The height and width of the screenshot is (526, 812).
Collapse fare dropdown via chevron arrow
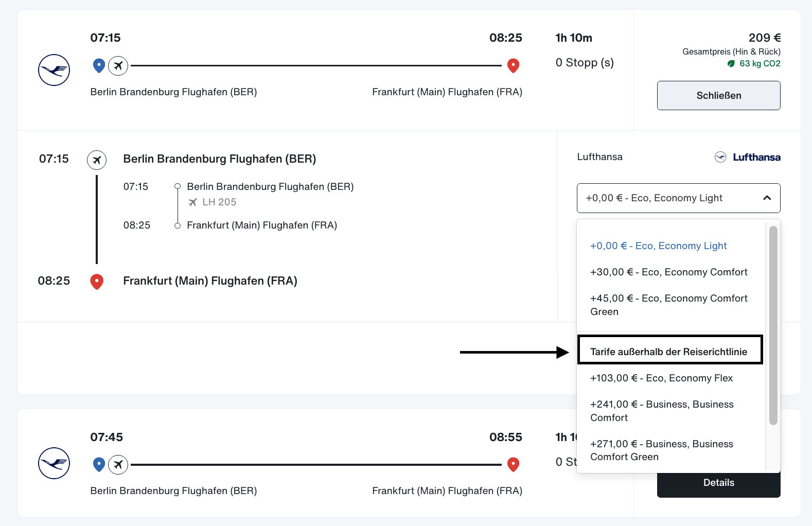tap(767, 198)
